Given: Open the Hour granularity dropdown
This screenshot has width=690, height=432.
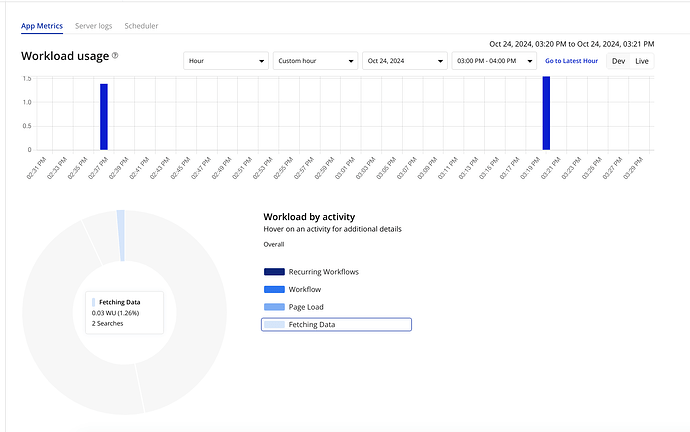Looking at the screenshot, I should pos(226,61).
